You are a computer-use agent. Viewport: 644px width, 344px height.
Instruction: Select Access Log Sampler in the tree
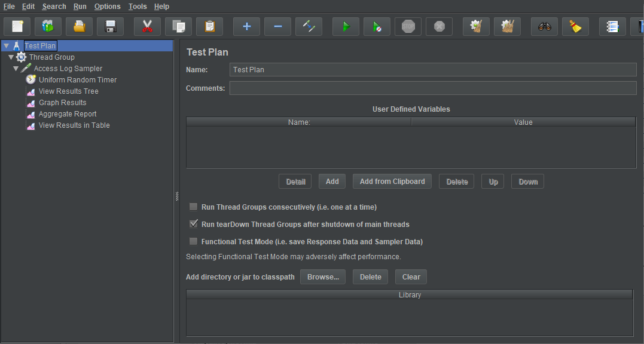coord(68,69)
